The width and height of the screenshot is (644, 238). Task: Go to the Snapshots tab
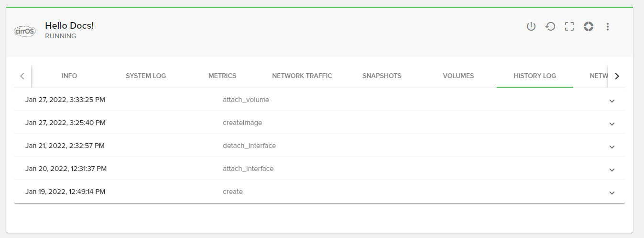pyautogui.click(x=382, y=76)
